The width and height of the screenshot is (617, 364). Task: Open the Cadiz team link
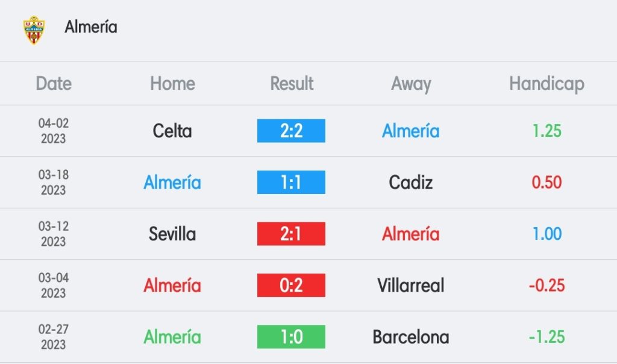(411, 182)
